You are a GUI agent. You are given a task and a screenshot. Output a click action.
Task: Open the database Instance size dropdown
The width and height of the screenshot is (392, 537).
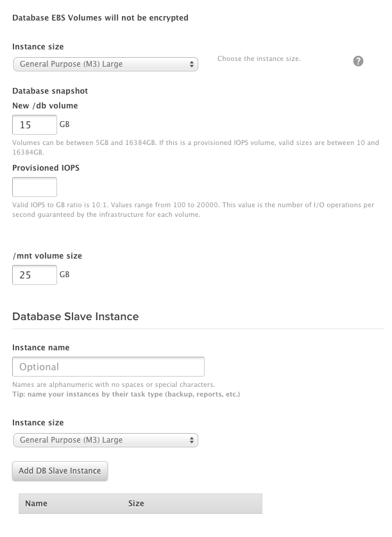pyautogui.click(x=105, y=64)
